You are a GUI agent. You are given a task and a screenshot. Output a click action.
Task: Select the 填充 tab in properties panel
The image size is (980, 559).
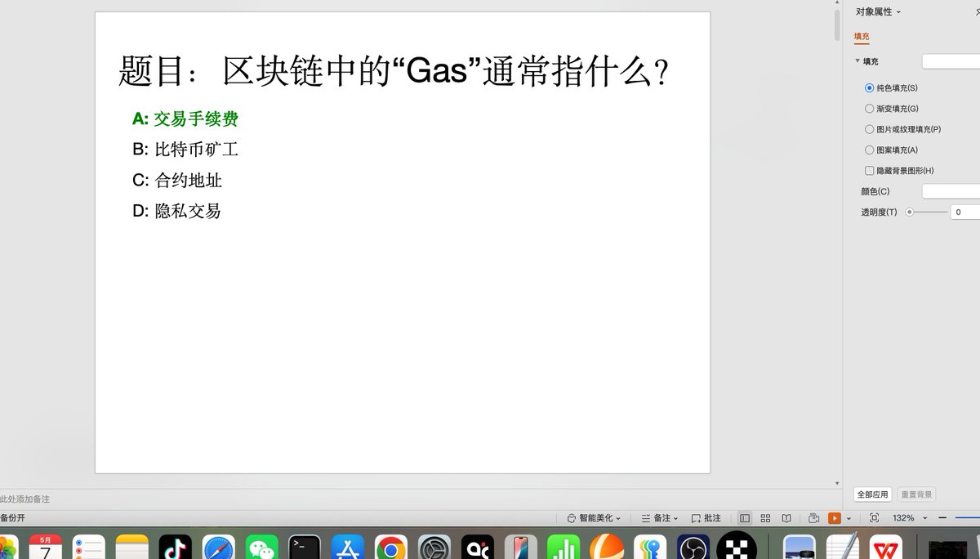862,37
